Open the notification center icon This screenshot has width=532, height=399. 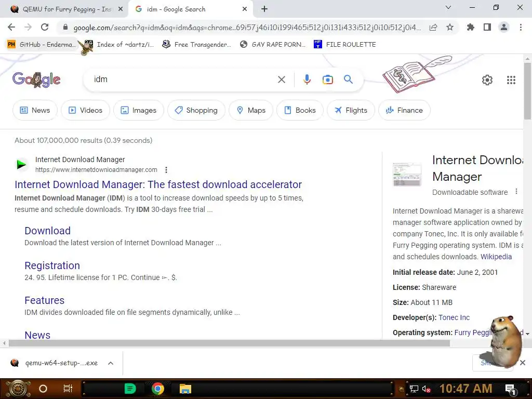click(x=511, y=390)
